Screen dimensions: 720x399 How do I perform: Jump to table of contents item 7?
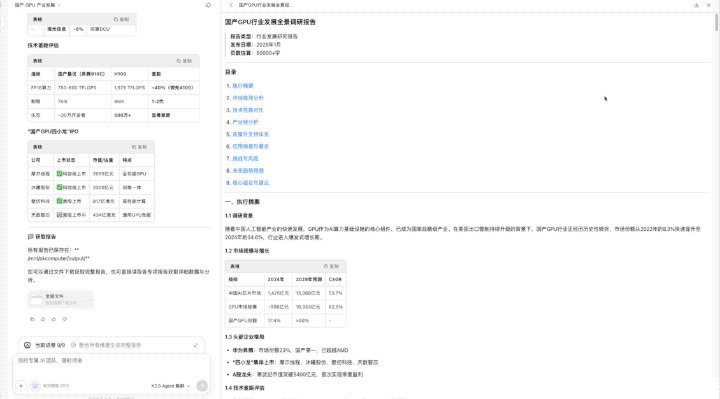click(245, 158)
